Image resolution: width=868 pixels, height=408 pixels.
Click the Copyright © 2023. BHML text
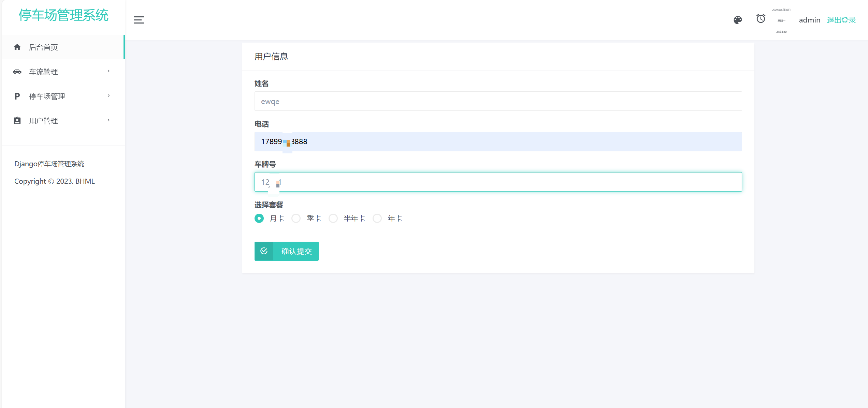click(55, 181)
